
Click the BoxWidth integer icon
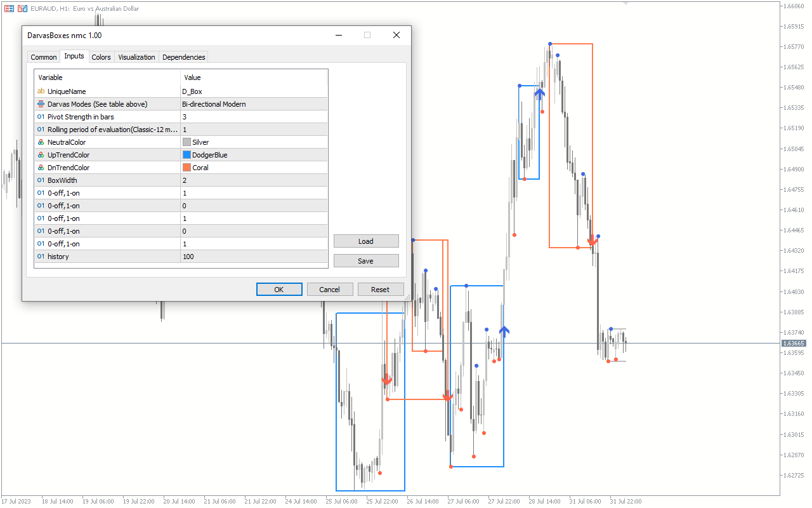click(x=41, y=180)
